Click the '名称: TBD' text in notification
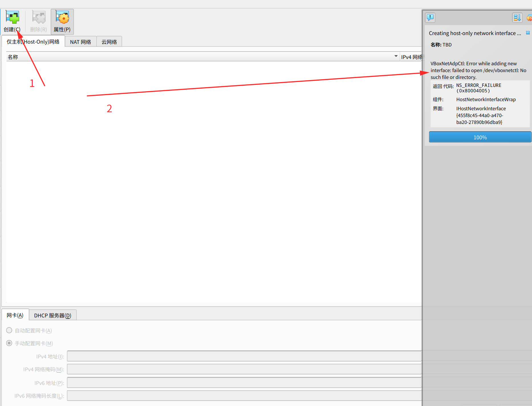This screenshot has height=406, width=532. (441, 45)
